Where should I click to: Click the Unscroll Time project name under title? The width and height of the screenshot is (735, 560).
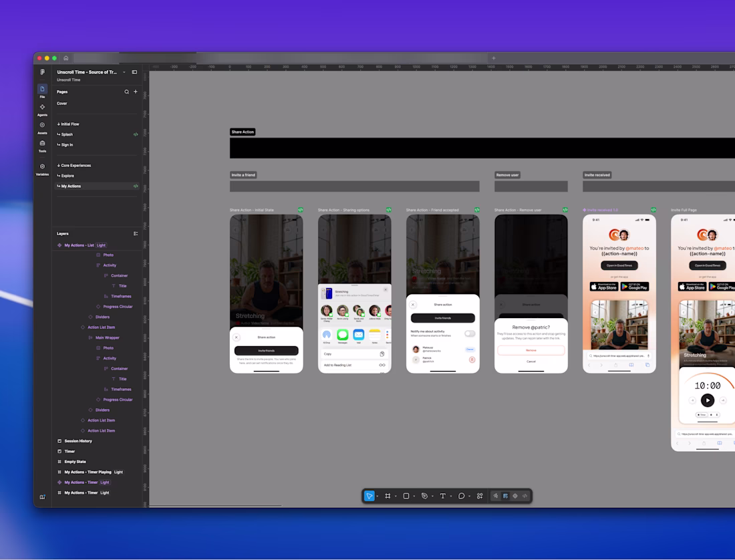pyautogui.click(x=68, y=80)
